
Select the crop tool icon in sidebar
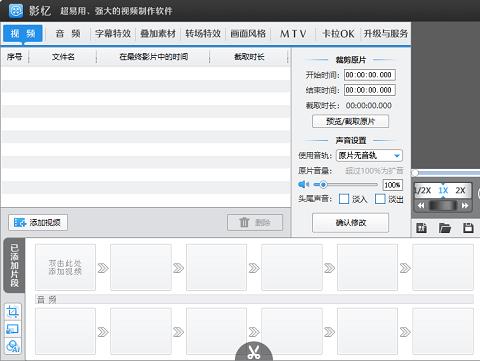tap(13, 312)
